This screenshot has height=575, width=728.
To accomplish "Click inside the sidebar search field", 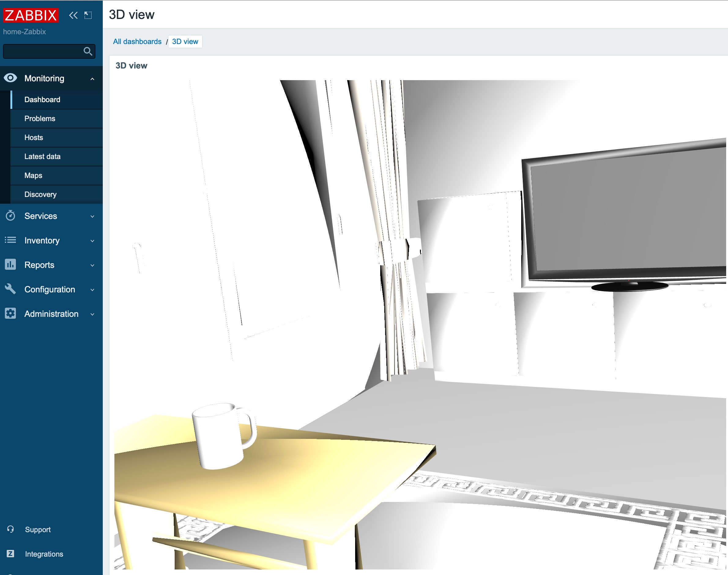I will pyautogui.click(x=44, y=51).
